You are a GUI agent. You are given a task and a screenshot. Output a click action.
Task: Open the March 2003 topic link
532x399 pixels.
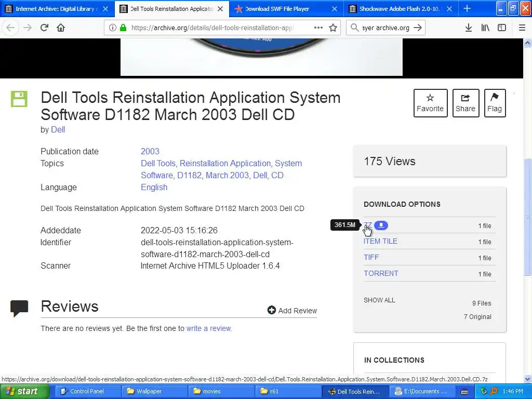coord(228,175)
